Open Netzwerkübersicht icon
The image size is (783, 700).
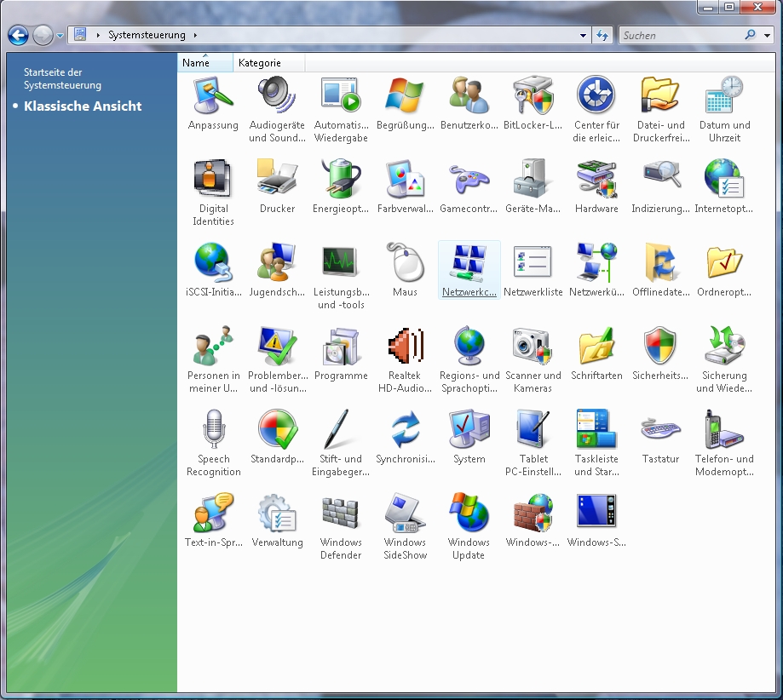pyautogui.click(x=596, y=261)
